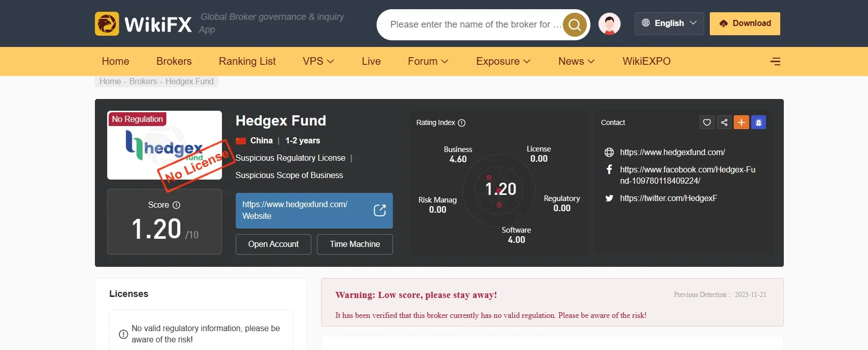This screenshot has width=868, height=350.
Task: Click Home in the breadcrumb
Action: tap(110, 82)
